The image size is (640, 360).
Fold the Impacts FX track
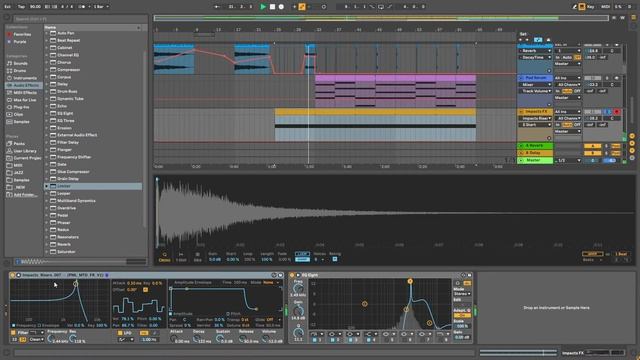pyautogui.click(x=521, y=111)
